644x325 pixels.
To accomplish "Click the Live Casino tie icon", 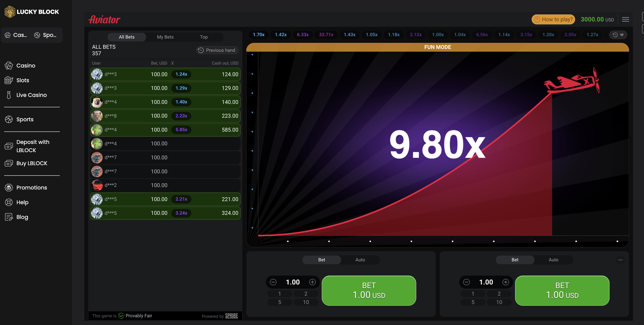I will tap(9, 95).
